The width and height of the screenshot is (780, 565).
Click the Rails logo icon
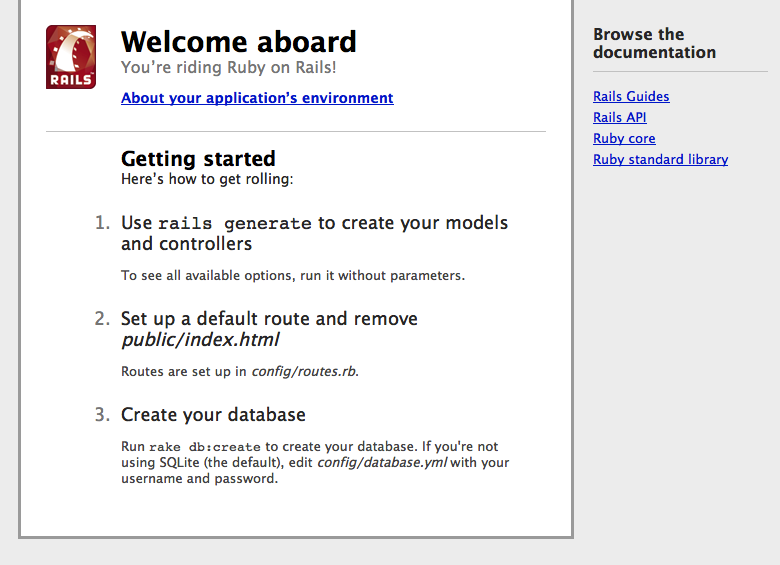[71, 57]
